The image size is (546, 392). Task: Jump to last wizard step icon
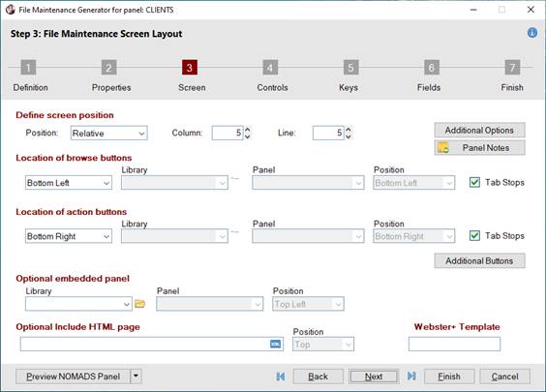411,376
